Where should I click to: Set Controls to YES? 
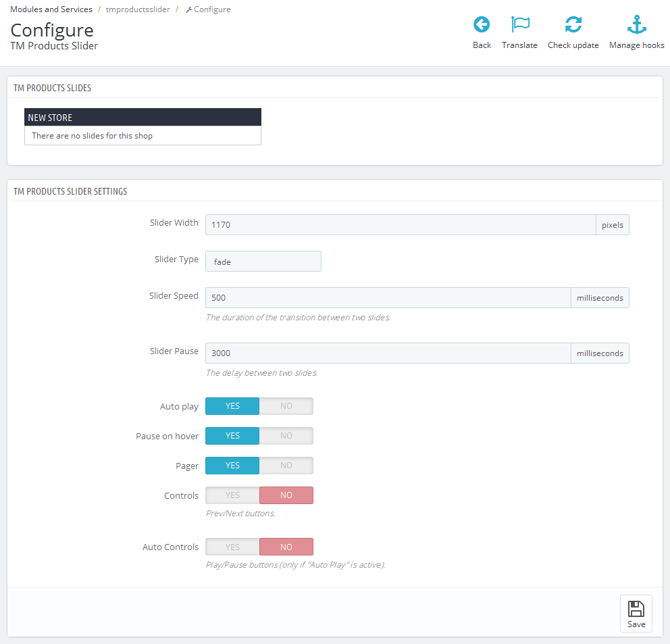(x=232, y=495)
